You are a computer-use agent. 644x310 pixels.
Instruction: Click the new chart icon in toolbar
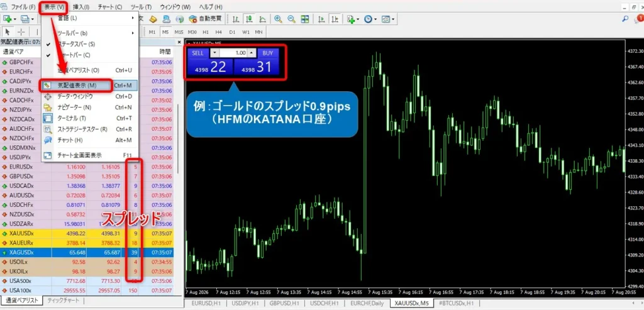[x=8, y=18]
